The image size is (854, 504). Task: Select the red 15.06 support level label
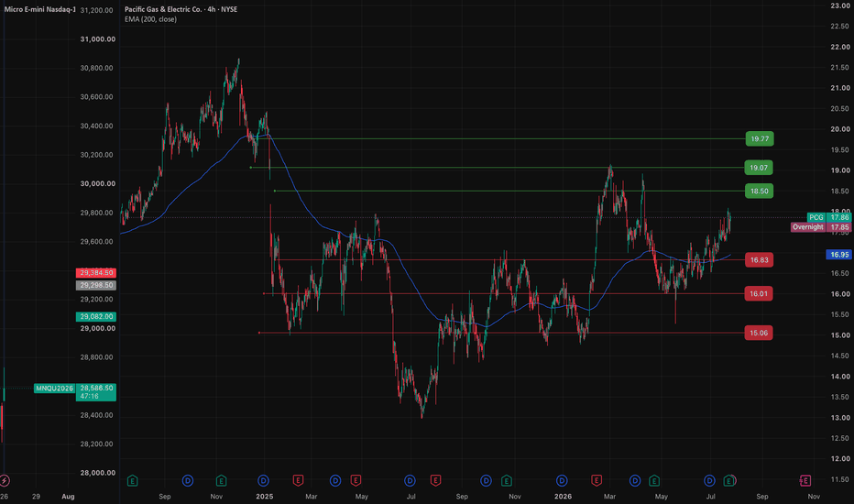pyautogui.click(x=758, y=333)
